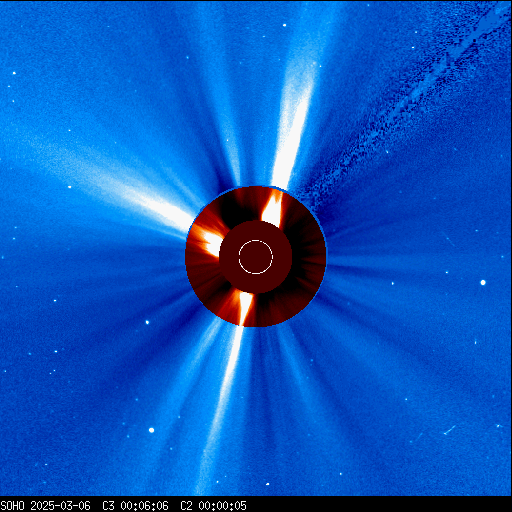Click the white flare at top of red C2 ring
This screenshot has height=512, width=512.
click(273, 209)
